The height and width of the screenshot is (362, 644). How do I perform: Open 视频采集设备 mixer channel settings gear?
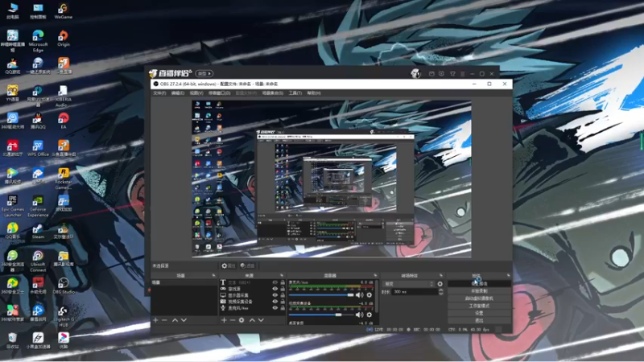[x=369, y=315]
